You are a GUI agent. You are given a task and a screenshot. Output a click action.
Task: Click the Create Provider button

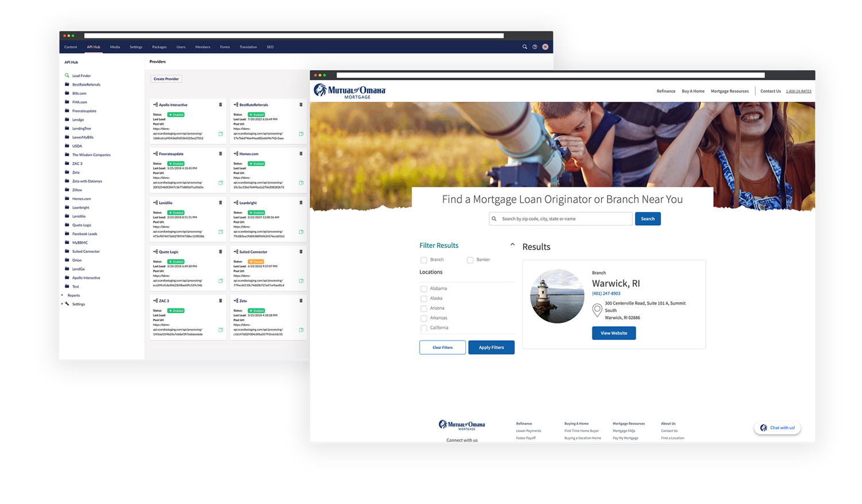pos(166,79)
